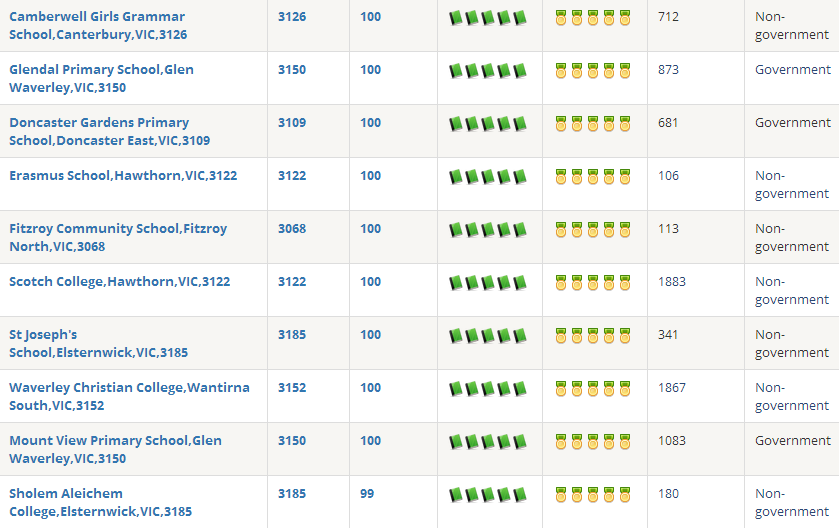Open Waverley Christian College link
The image size is (839, 528).
[129, 396]
